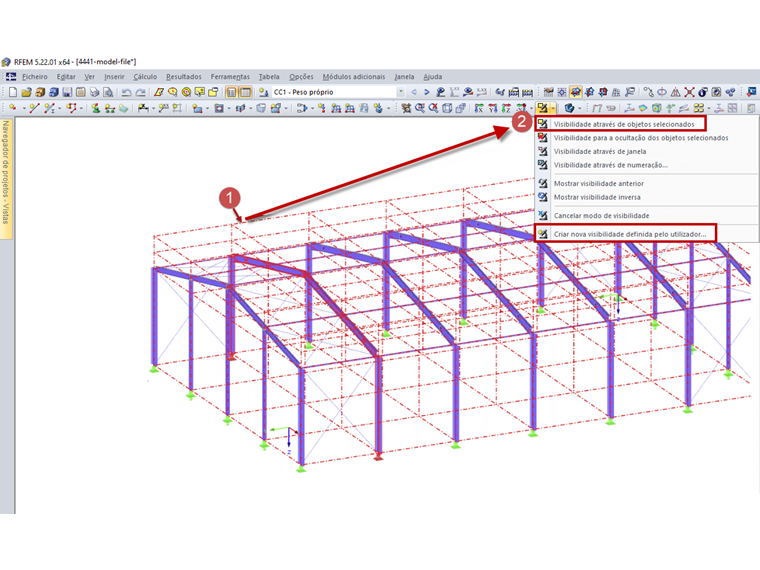Click the New node tool icon
The width and height of the screenshot is (760, 570).
pos(13,108)
